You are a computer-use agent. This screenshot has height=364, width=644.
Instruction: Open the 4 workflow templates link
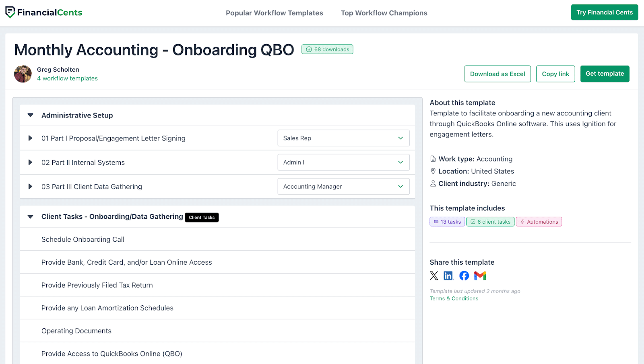(x=67, y=78)
